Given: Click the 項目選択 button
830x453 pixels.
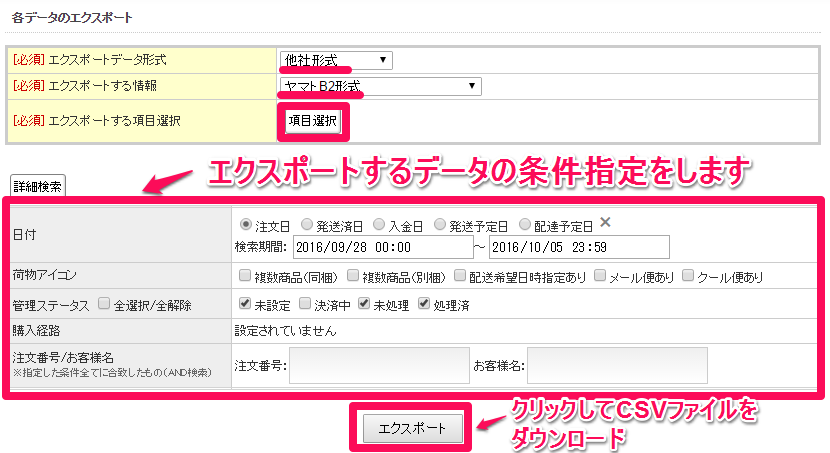Looking at the screenshot, I should click(313, 121).
